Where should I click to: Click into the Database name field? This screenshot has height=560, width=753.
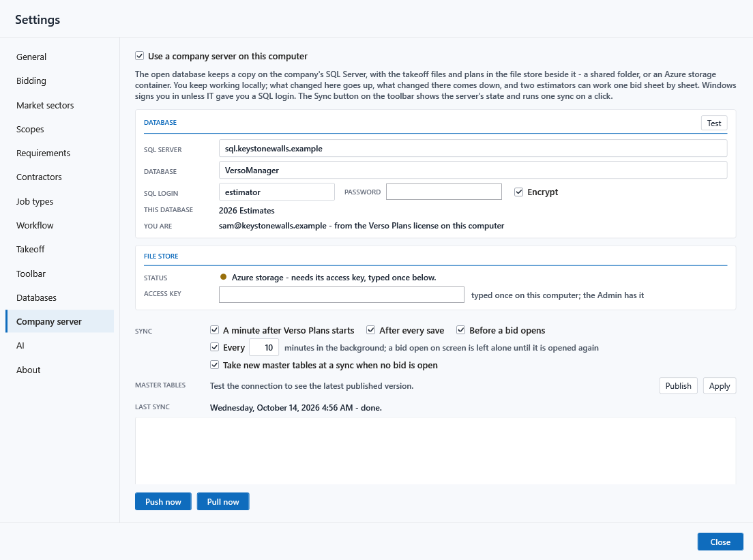coord(473,171)
